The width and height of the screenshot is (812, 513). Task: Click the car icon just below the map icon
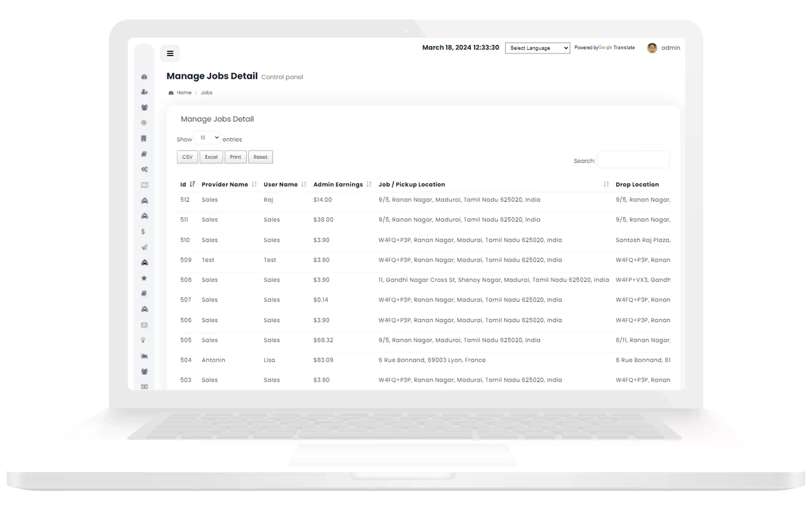pyautogui.click(x=144, y=200)
